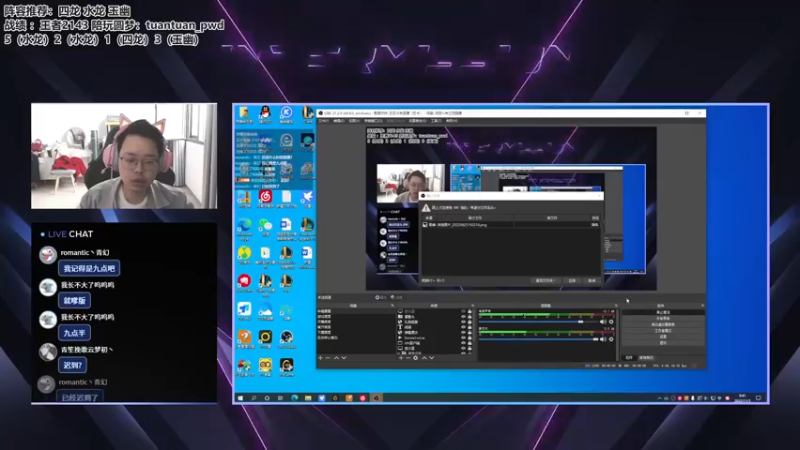Click the Properties button below preview
The height and width of the screenshot is (450, 800).
point(380,297)
